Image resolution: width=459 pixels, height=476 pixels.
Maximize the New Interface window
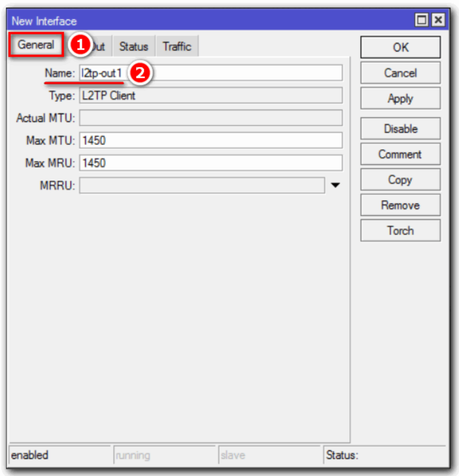click(x=421, y=21)
